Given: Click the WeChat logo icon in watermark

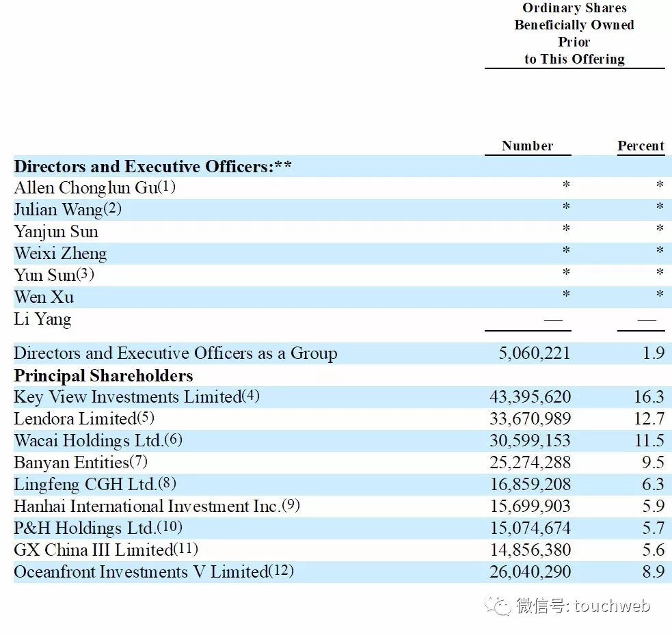Looking at the screenshot, I should (x=498, y=606).
